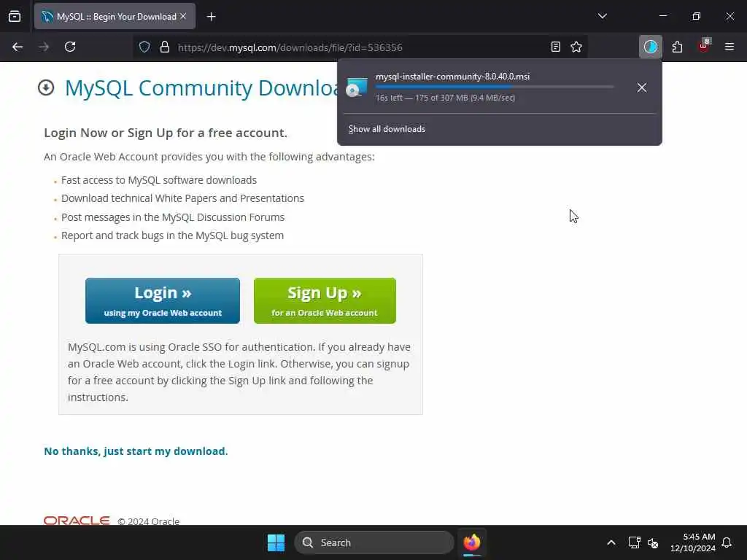
Task: Click the MySQL Community Downloads heading link
Action: pos(201,88)
